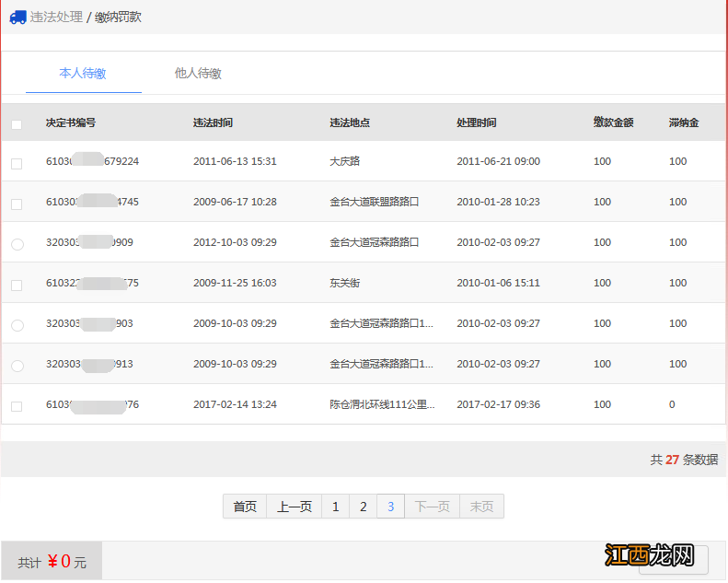Click processing time 2011-06-21 09:00
The height and width of the screenshot is (583, 728).
[x=498, y=161]
